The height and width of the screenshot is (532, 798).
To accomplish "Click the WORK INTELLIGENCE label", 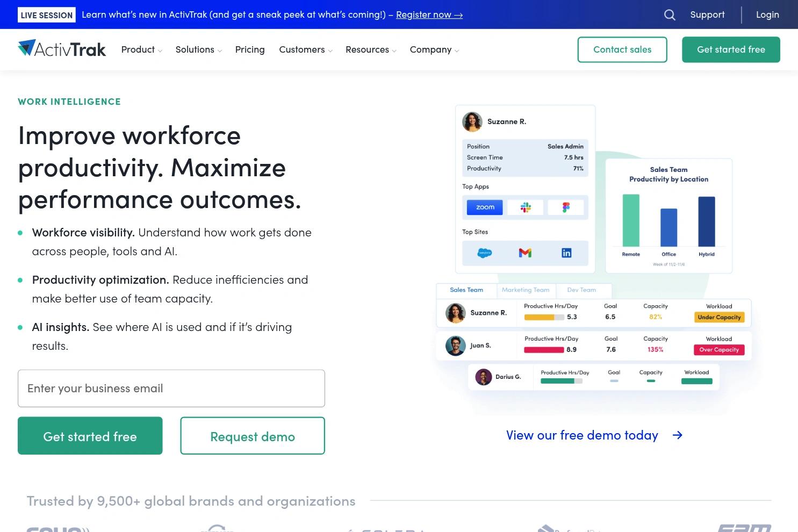I will pyautogui.click(x=69, y=102).
